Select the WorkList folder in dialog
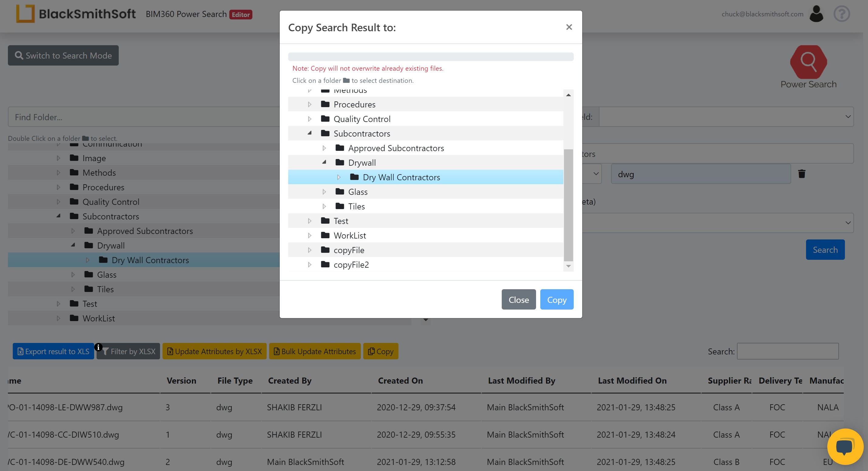The image size is (868, 471). [350, 236]
